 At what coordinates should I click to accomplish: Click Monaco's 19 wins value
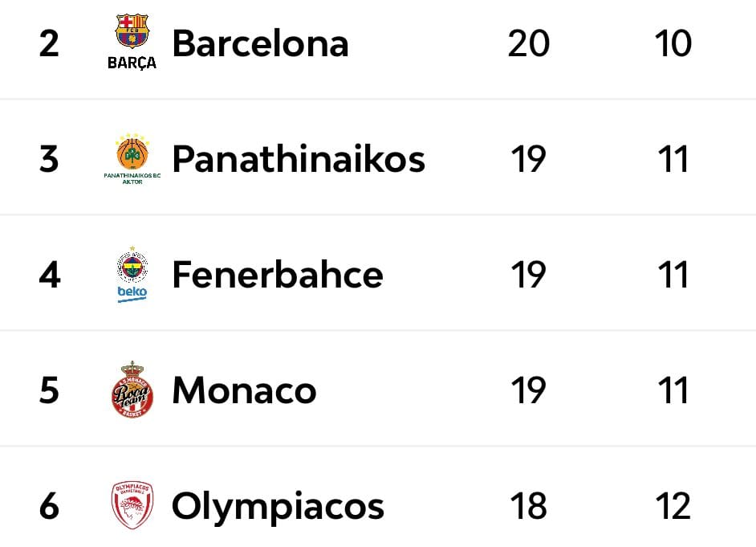[528, 390]
